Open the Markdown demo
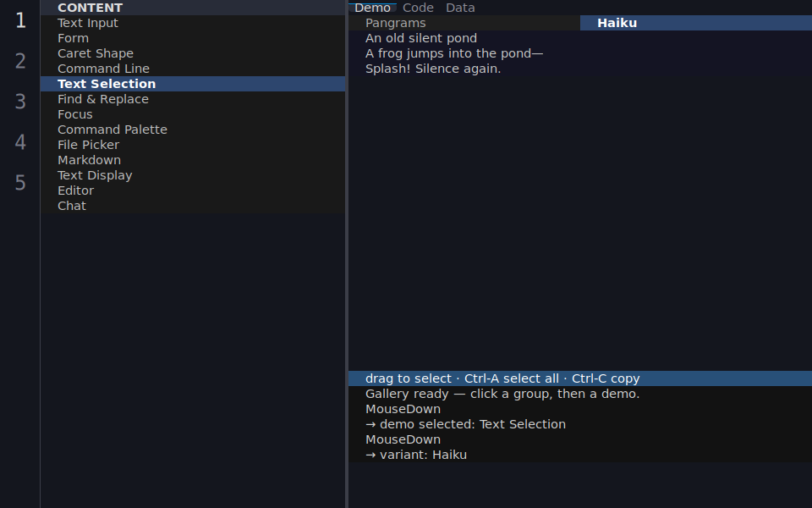 click(x=193, y=160)
